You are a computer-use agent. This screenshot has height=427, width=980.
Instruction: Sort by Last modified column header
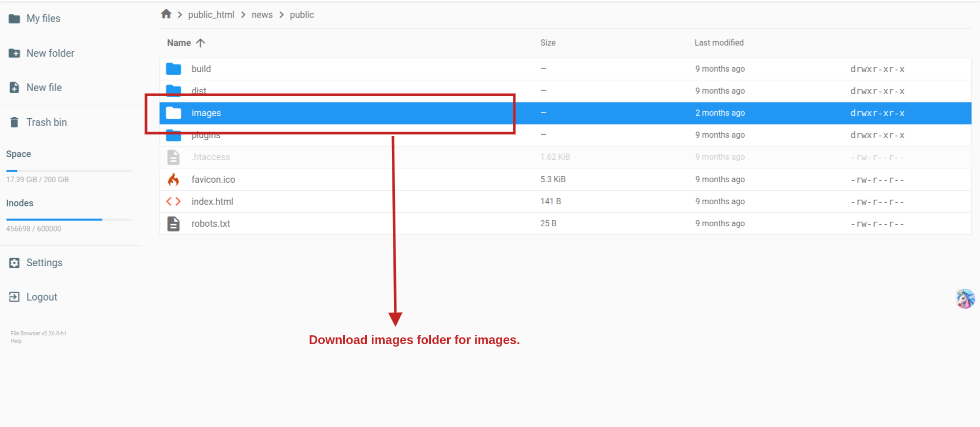point(719,43)
